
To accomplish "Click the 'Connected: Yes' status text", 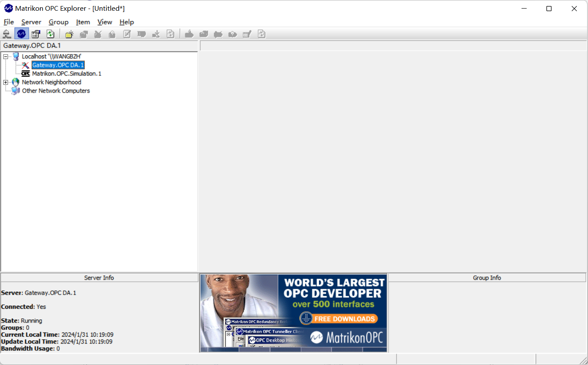I will click(24, 307).
